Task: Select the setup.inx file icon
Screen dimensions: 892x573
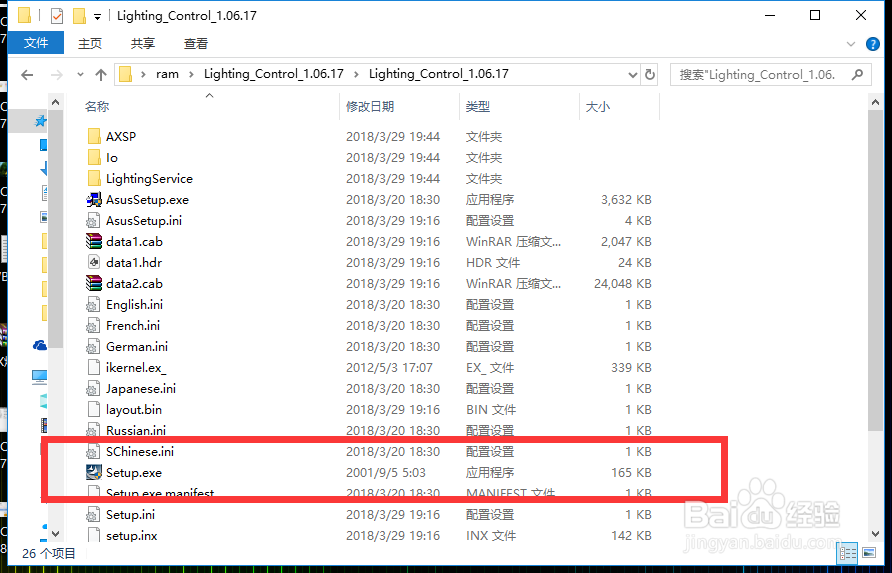Action: coord(94,535)
